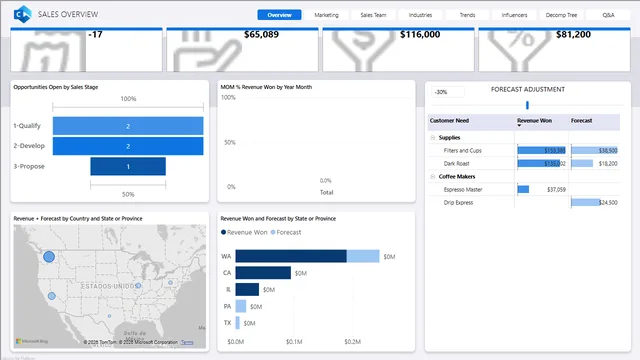Select the Filters and Cups row
Viewport: 640px width, 360px height.
[x=524, y=151]
